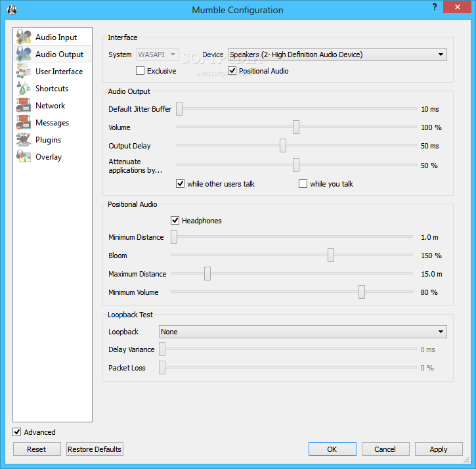Enable the Exclusive mode checkbox

point(140,71)
